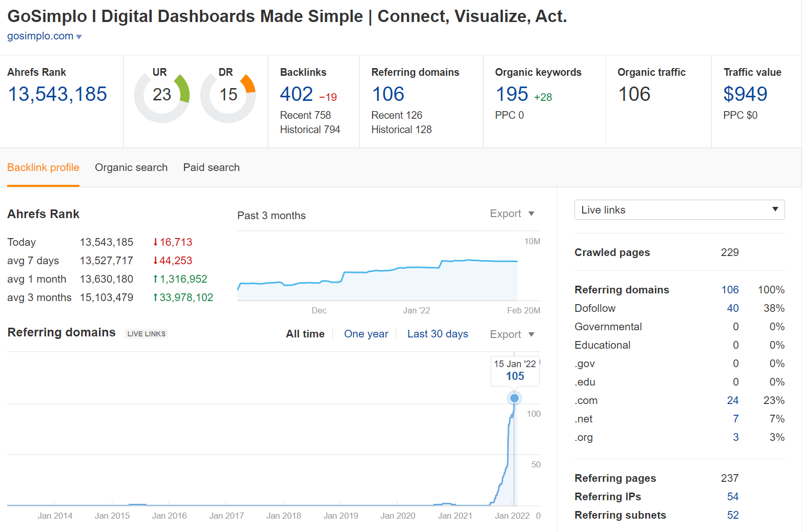
Task: Click the green 33,978,102 rank change
Action: pos(183,297)
